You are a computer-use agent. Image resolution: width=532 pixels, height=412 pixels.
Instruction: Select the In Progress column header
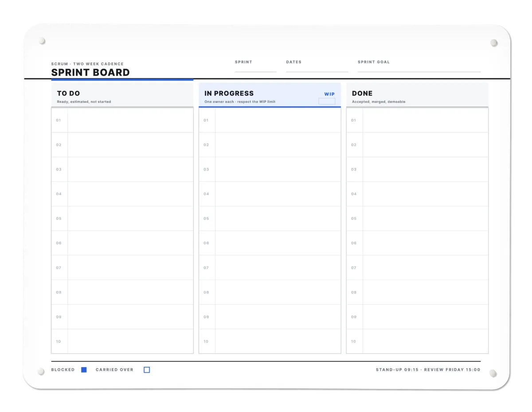(x=270, y=95)
